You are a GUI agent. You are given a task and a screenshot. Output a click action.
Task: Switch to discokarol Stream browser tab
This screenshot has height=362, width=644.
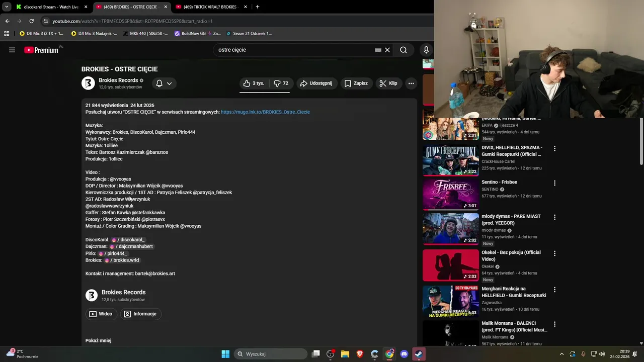(x=51, y=7)
